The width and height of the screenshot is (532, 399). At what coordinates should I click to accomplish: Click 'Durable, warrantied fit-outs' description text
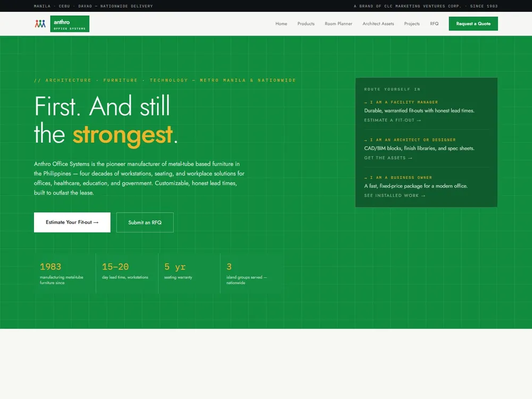pos(419,111)
